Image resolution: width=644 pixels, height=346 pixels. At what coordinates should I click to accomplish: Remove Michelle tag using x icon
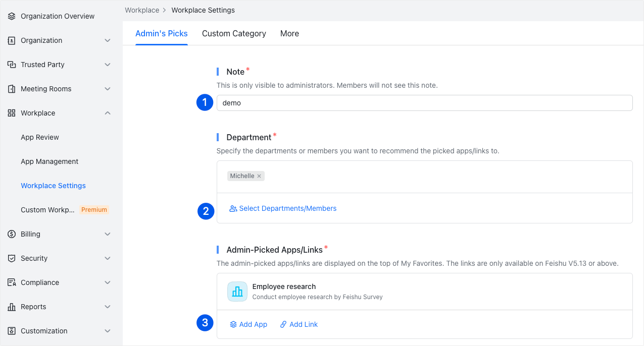tap(259, 176)
